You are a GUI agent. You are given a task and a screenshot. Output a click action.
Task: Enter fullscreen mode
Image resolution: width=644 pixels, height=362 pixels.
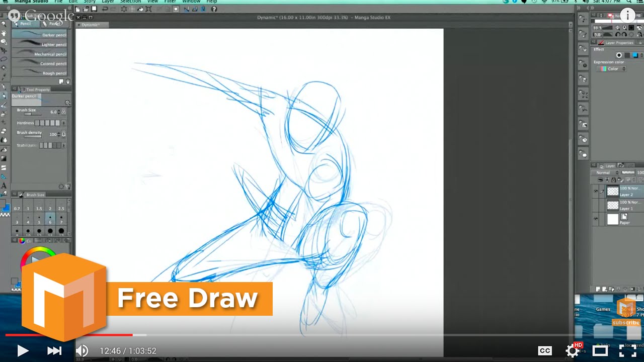point(627,350)
